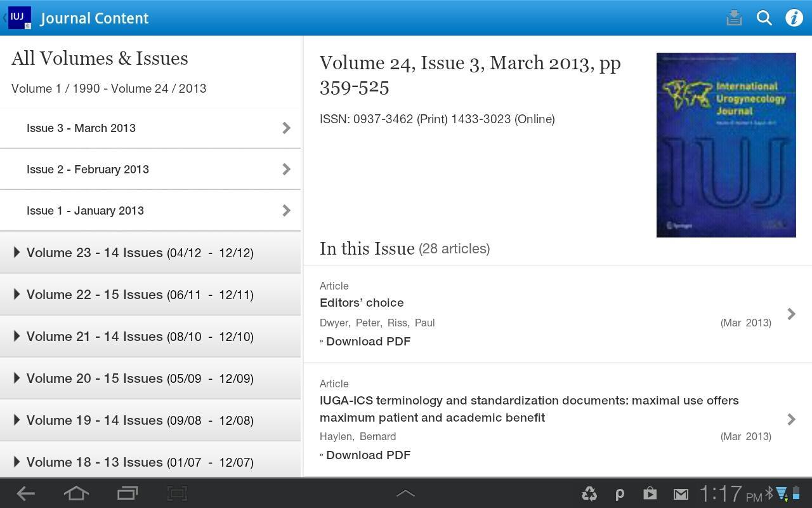This screenshot has width=812, height=508.
Task: Expand the bottom bar up-arrow handle
Action: coord(405,493)
